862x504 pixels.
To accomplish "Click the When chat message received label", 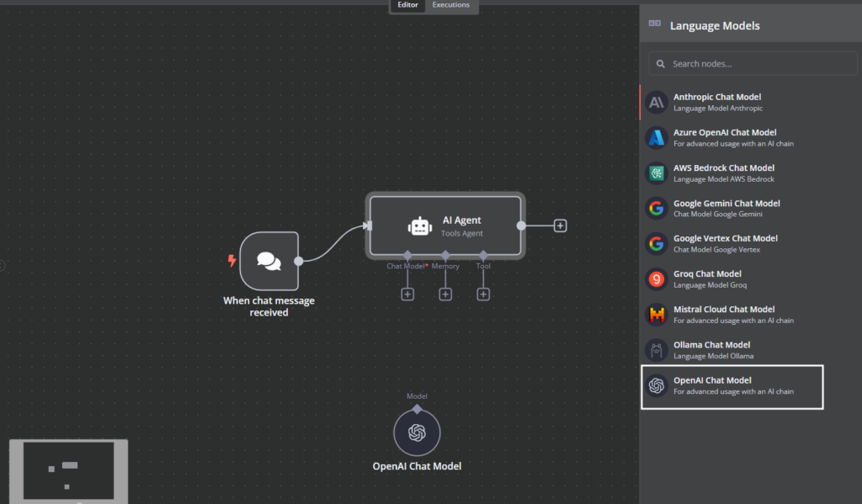I will (x=269, y=306).
